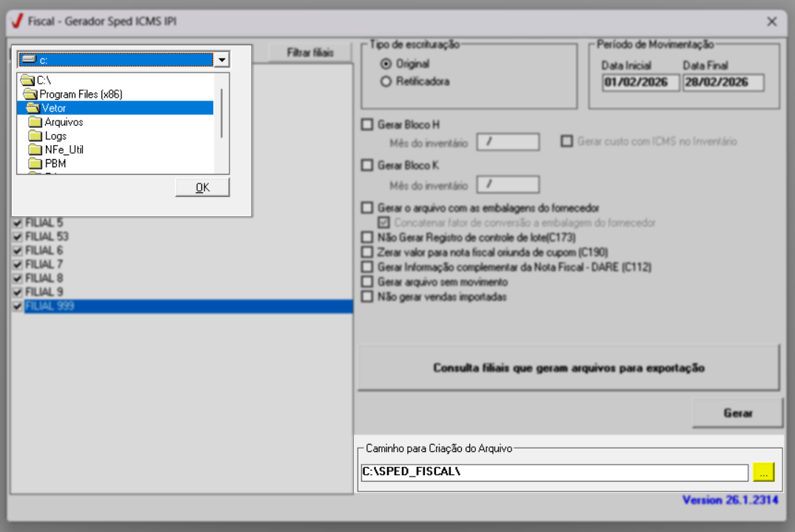
Task: Confirm folder selection with OK button
Action: point(202,187)
